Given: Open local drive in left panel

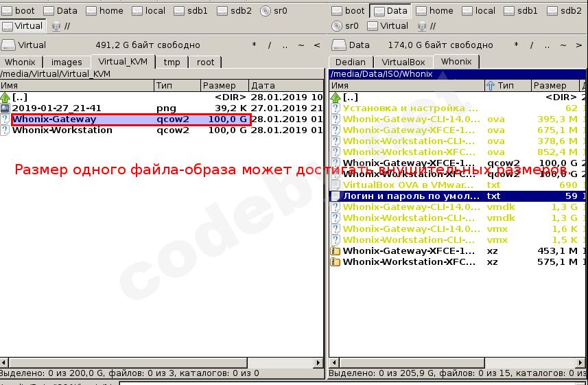Looking at the screenshot, I should pyautogui.click(x=148, y=11).
